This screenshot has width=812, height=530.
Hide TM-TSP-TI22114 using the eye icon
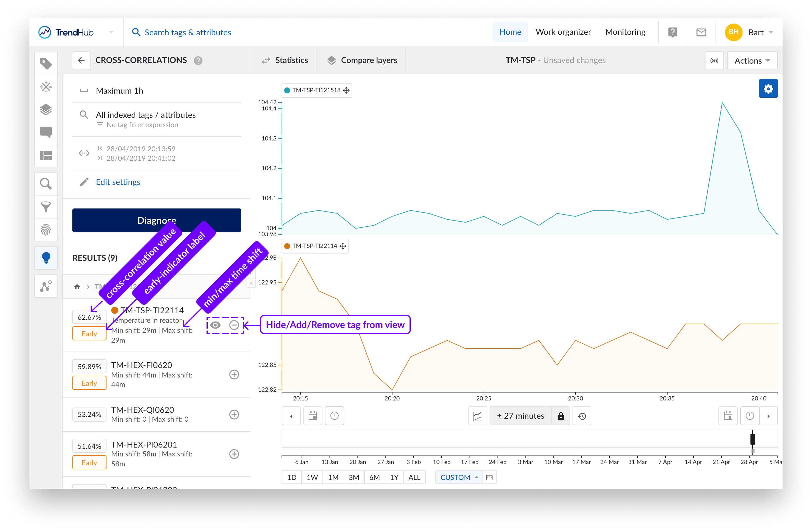click(x=215, y=325)
